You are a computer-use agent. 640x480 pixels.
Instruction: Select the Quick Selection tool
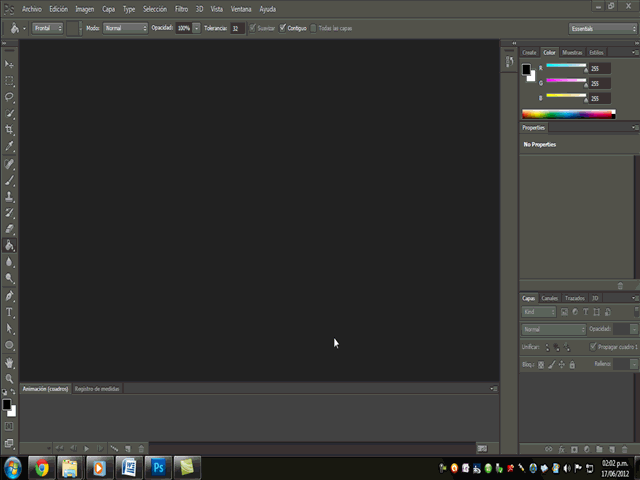point(9,113)
